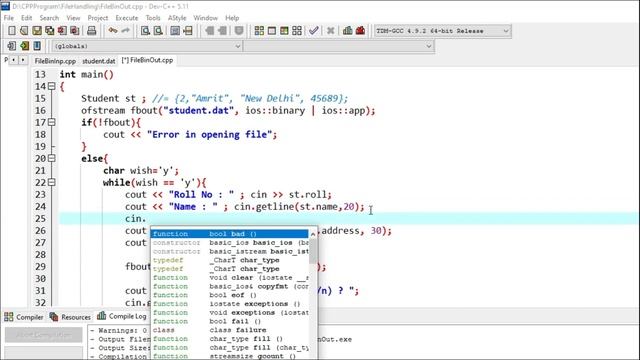Screen dimensions: 640x360
Task: Click the Close All toolbar icon
Action: click(75, 31)
